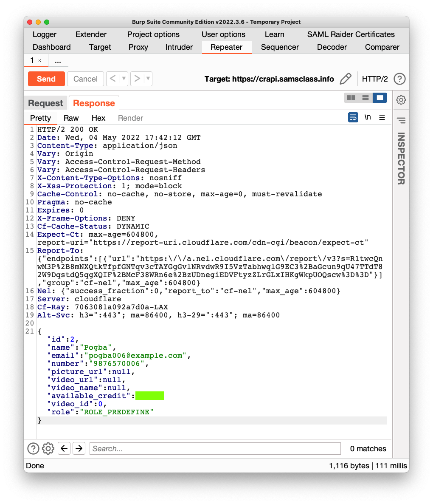The image size is (433, 504).
Task: Select side-by-side split layout icon
Action: tap(351, 98)
